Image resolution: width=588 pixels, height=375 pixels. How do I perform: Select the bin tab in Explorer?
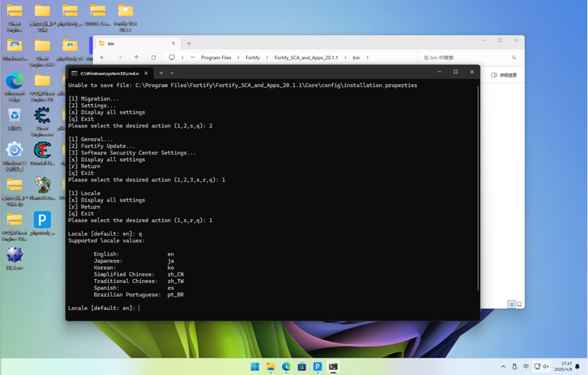(137, 43)
